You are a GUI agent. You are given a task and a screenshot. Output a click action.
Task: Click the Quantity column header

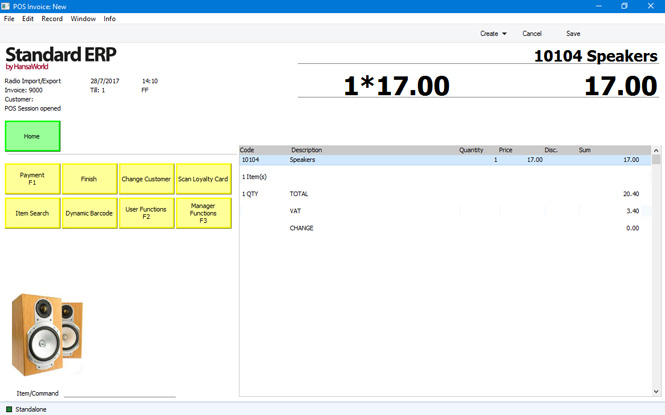[x=471, y=150]
